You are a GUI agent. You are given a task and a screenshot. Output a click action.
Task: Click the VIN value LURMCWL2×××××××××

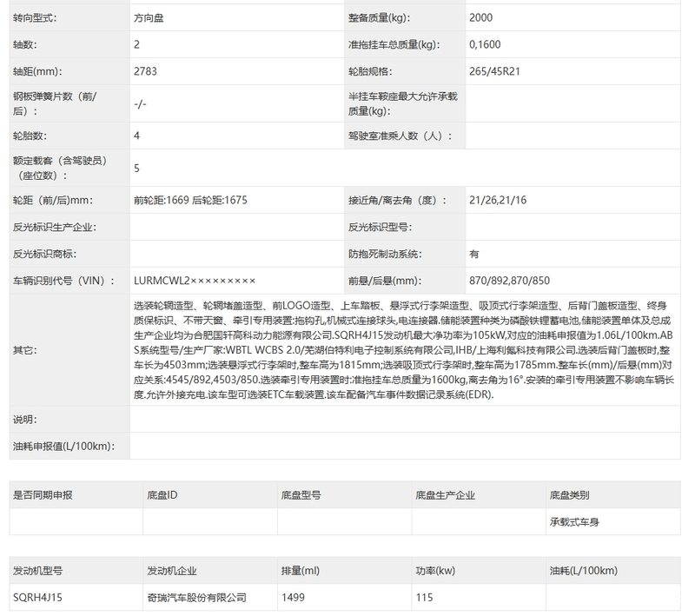(195, 281)
